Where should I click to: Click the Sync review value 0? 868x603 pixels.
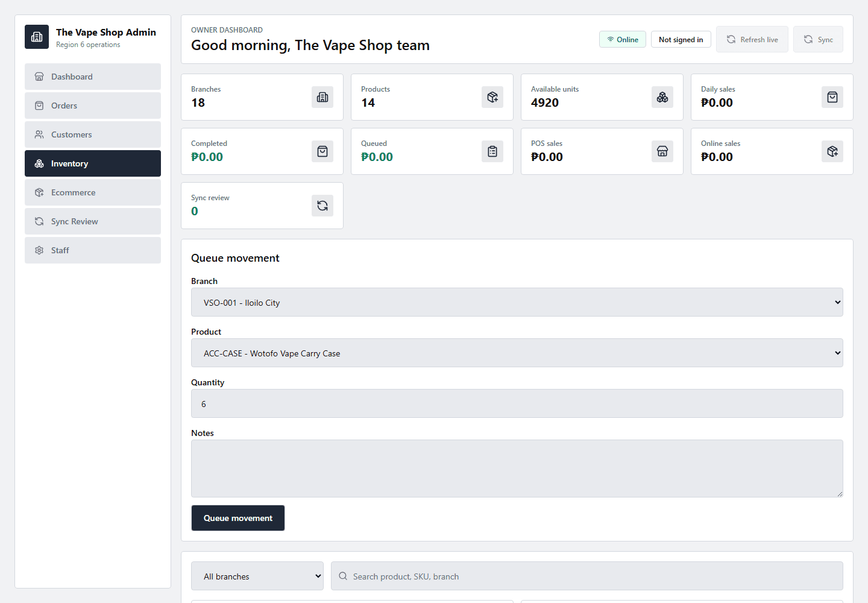point(195,211)
